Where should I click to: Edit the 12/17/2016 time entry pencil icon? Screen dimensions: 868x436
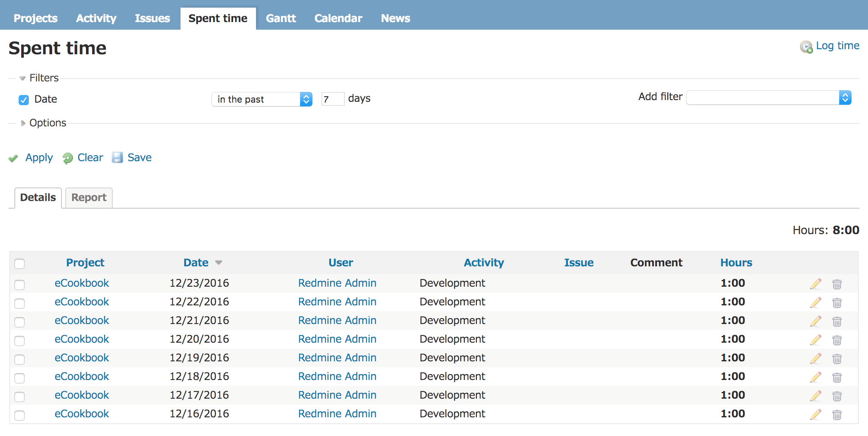[x=815, y=396]
